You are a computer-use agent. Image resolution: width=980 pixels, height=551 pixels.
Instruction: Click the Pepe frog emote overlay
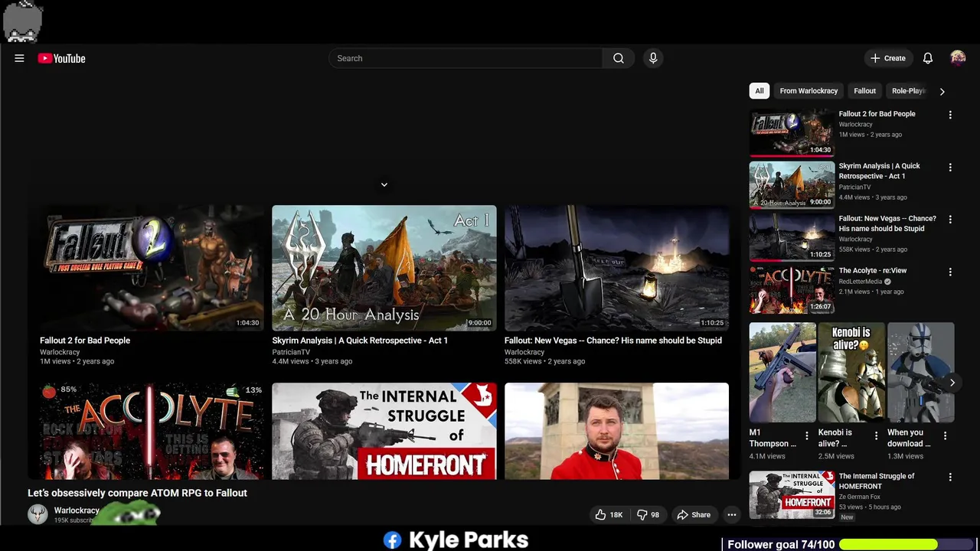129,514
